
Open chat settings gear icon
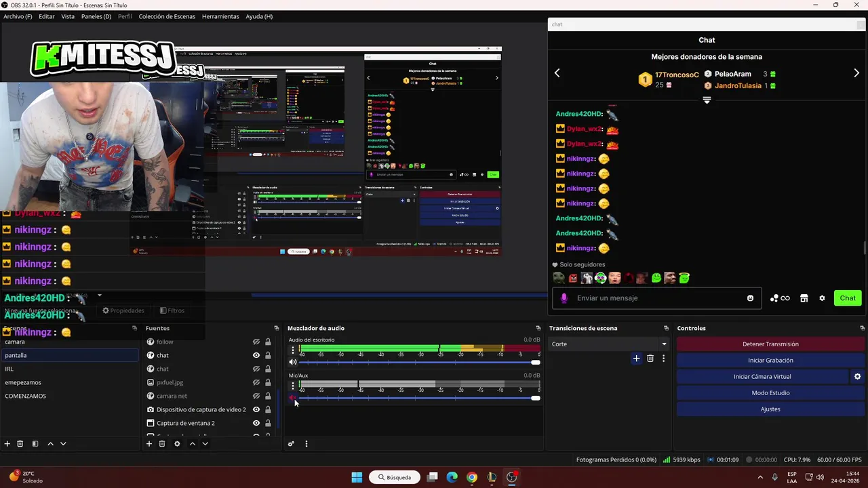(x=822, y=298)
